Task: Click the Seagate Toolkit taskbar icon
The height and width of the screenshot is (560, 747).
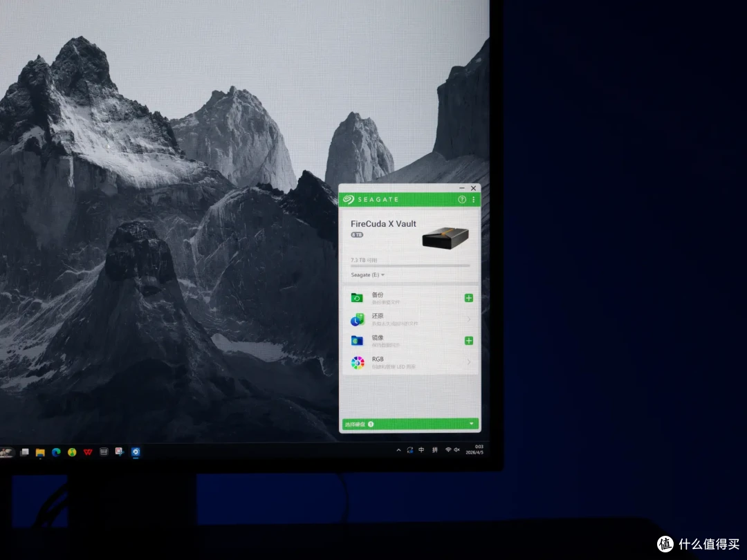Action: pyautogui.click(x=136, y=451)
